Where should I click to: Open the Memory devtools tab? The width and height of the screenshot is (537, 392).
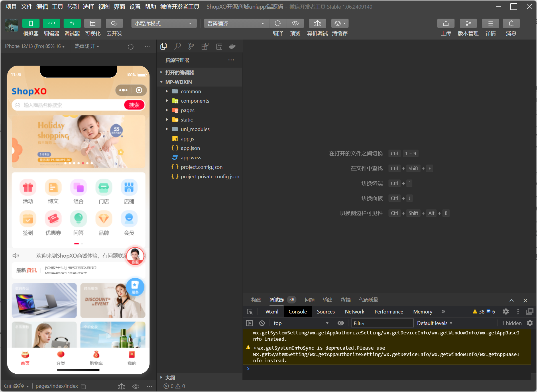coord(423,312)
